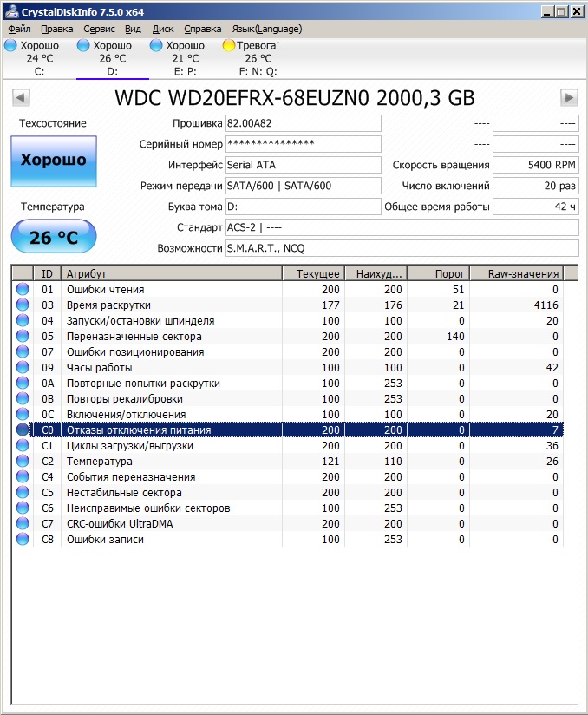588x715 pixels.
Task: Click status orb of C4 События переназначения
Action: [23, 476]
